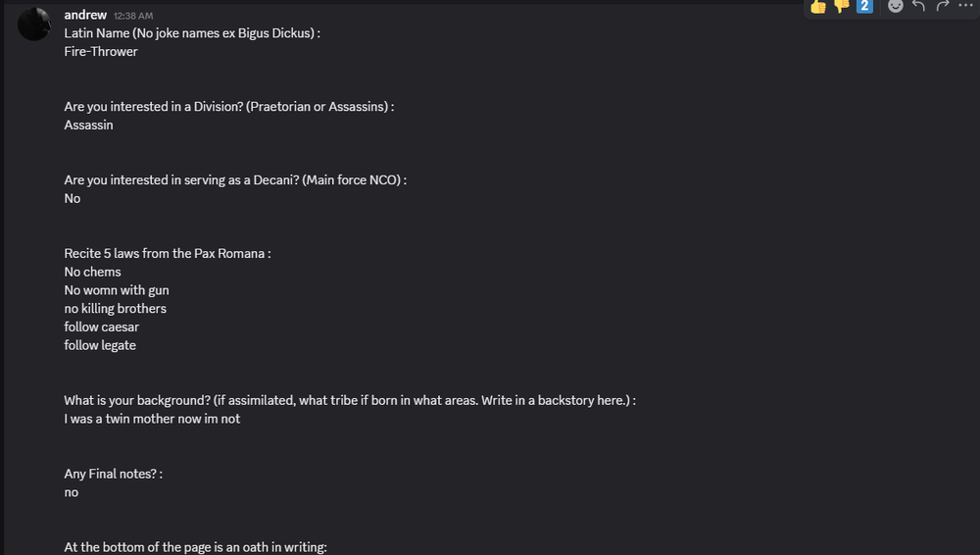The width and height of the screenshot is (980, 555).
Task: Click the twin mother backstory line
Action: click(152, 419)
